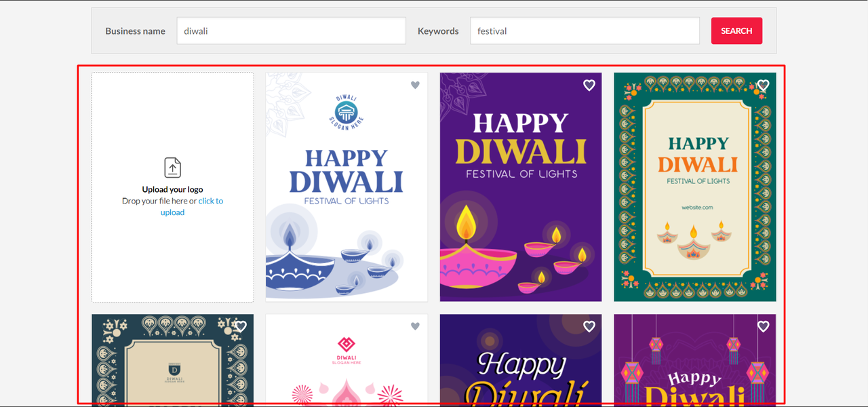Viewport: 868px width, 407px height.
Task: Favorite the blue-and-white Happy Diwali template
Action: click(x=415, y=85)
